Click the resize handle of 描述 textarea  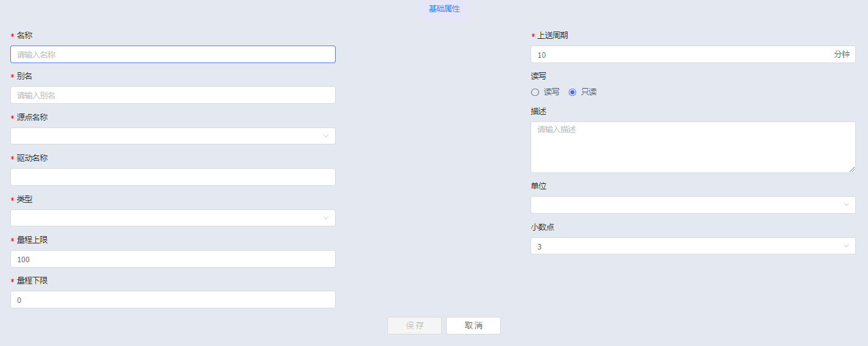point(852,169)
